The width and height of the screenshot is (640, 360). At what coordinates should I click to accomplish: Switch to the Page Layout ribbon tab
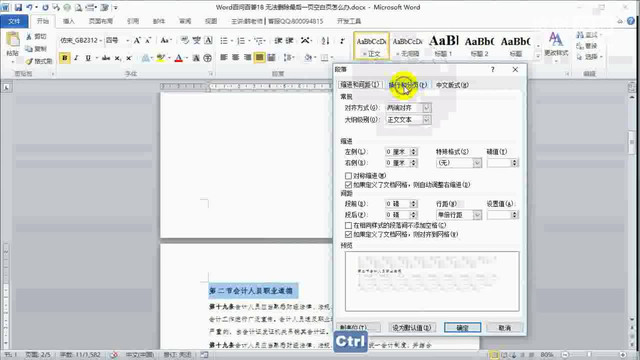[x=100, y=21]
